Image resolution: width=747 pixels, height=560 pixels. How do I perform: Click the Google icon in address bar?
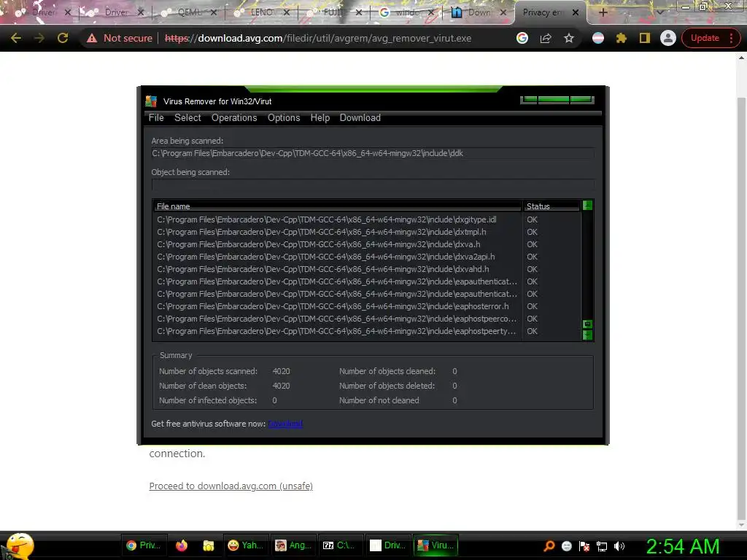pyautogui.click(x=522, y=38)
